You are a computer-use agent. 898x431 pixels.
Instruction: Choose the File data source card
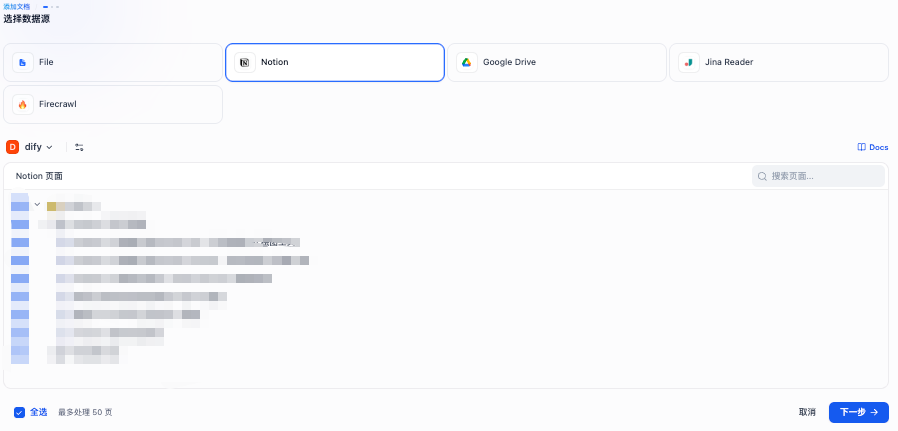pyautogui.click(x=113, y=62)
